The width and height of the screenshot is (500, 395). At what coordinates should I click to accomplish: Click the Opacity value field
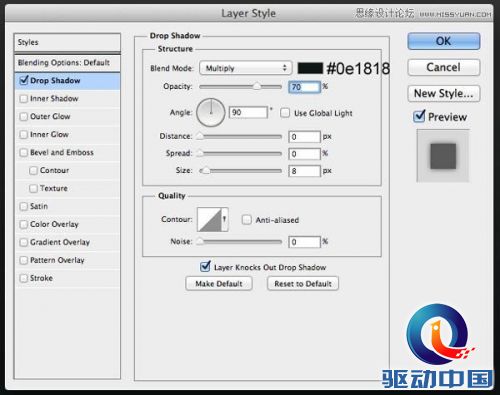click(x=305, y=87)
